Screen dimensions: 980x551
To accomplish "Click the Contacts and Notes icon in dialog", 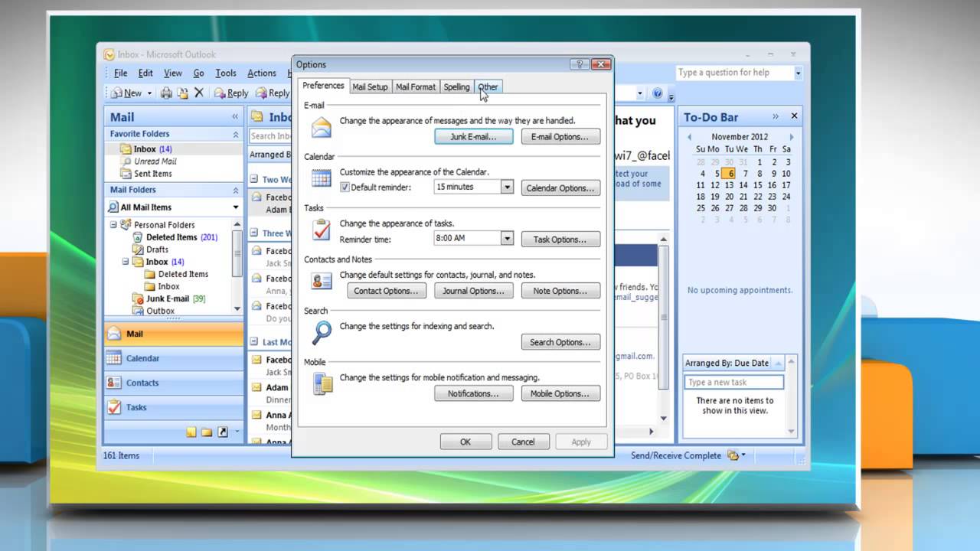I will coord(322,281).
